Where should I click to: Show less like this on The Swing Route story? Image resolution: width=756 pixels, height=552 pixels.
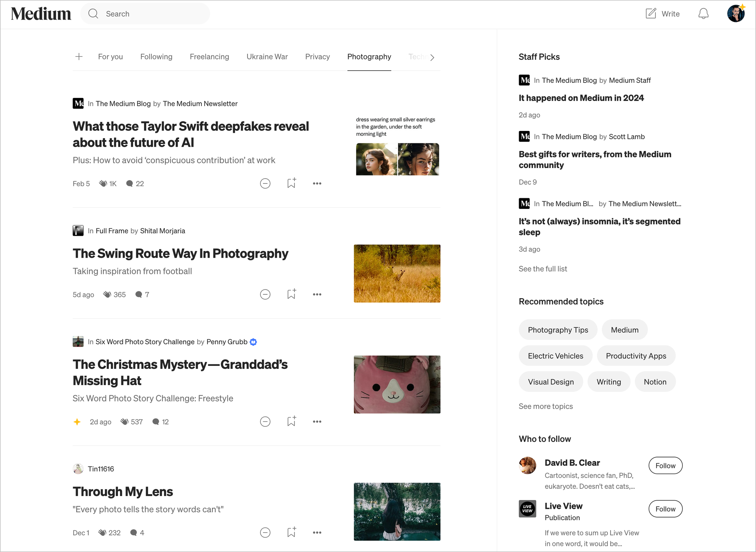coord(265,294)
